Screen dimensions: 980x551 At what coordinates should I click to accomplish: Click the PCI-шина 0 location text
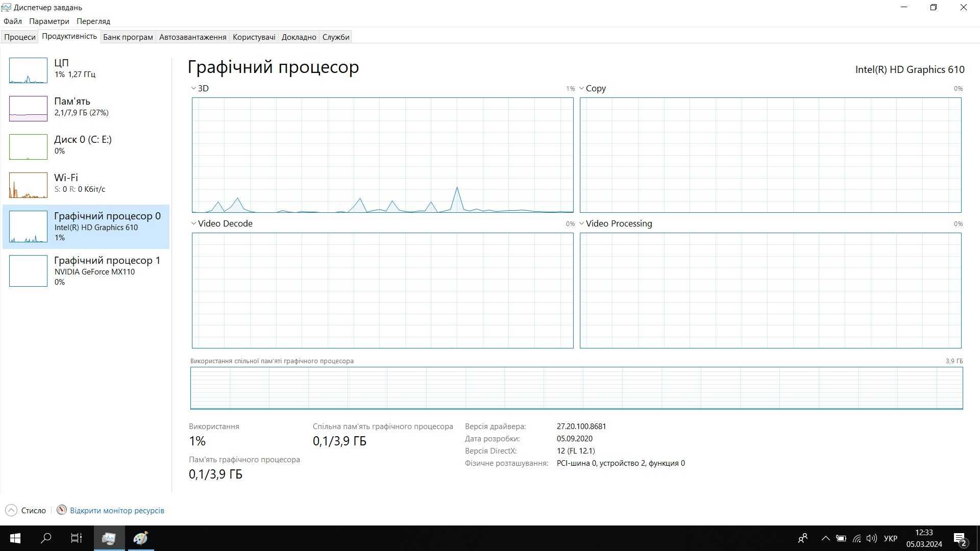pyautogui.click(x=621, y=463)
